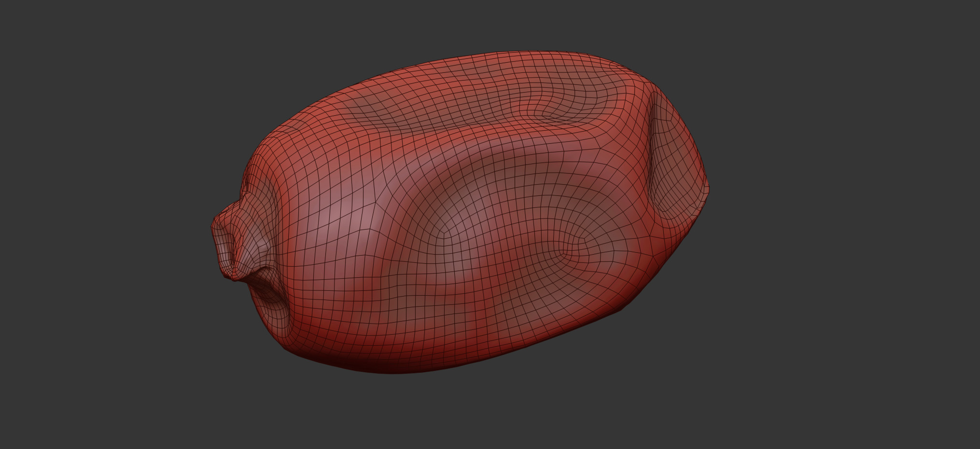Select the upper left shoulder of the mesh
Viewport: 980px width, 449px height.
[x=299, y=116]
